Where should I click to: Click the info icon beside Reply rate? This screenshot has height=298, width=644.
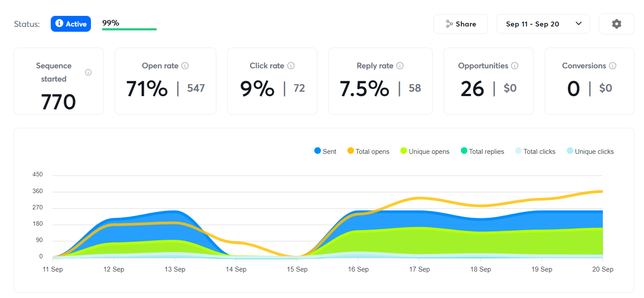click(400, 66)
